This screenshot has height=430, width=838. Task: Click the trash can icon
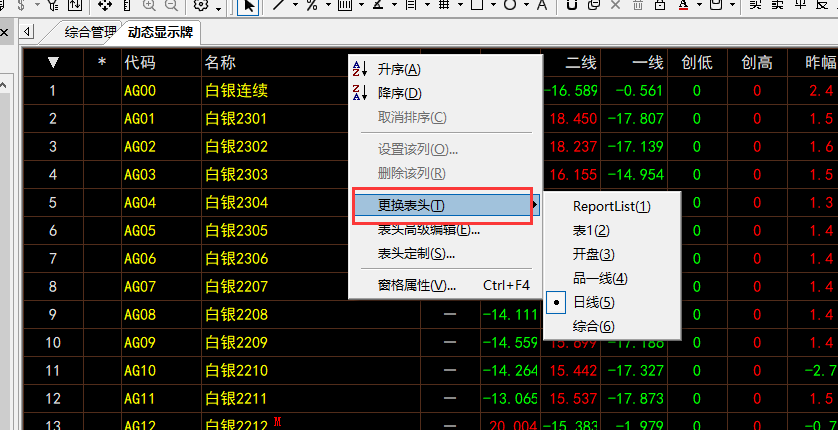(638, 5)
